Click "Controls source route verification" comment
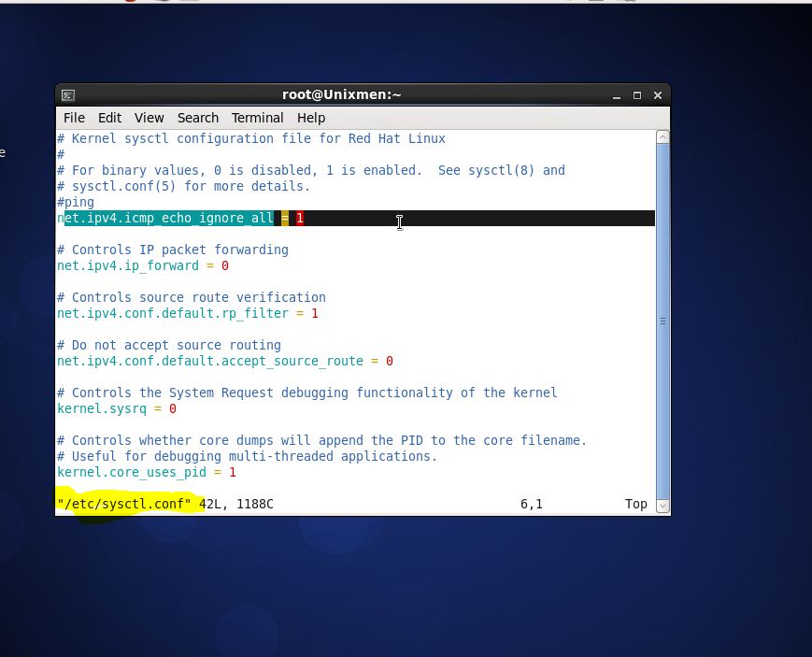Image resolution: width=812 pixels, height=657 pixels. click(x=192, y=297)
